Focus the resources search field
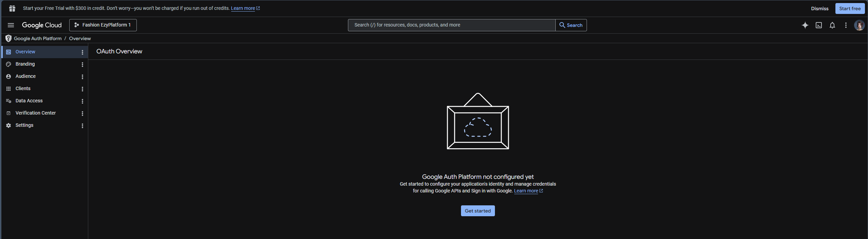This screenshot has width=868, height=239. coord(451,25)
